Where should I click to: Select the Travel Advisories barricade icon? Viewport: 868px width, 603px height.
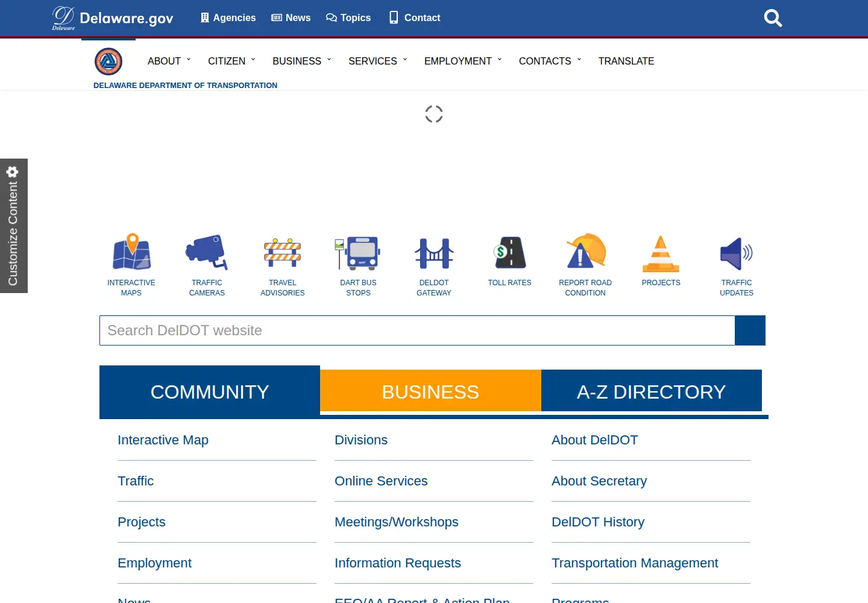(283, 253)
